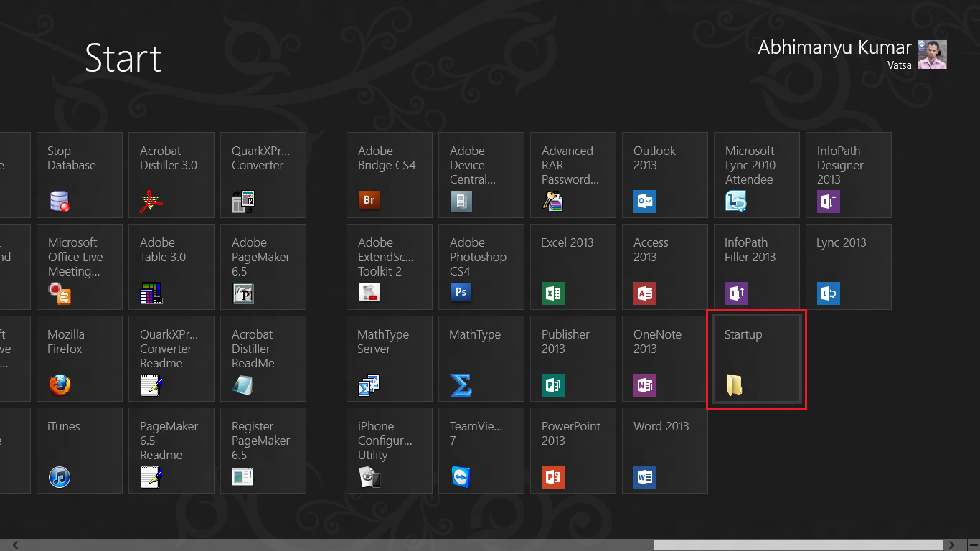
Task: Open Access 2013
Action: click(x=665, y=267)
